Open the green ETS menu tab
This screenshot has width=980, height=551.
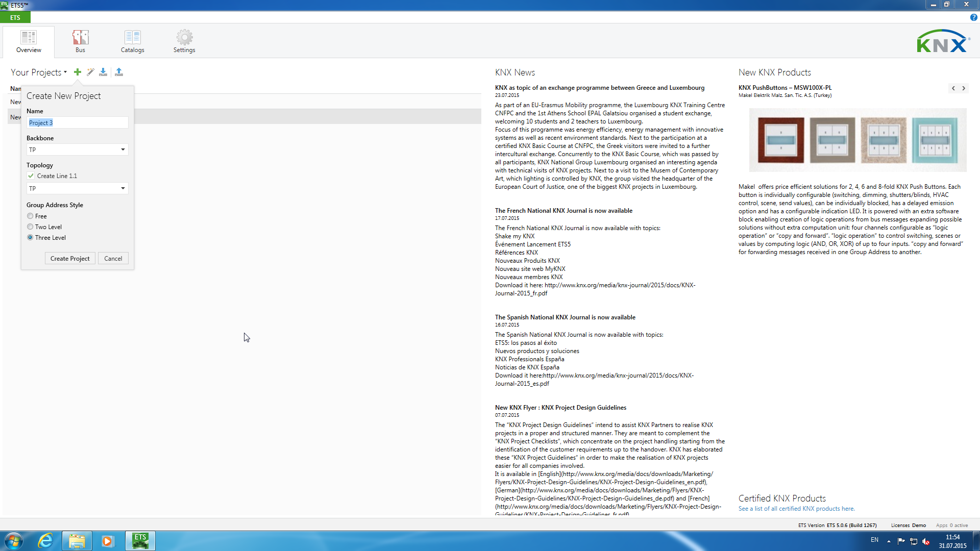click(15, 17)
